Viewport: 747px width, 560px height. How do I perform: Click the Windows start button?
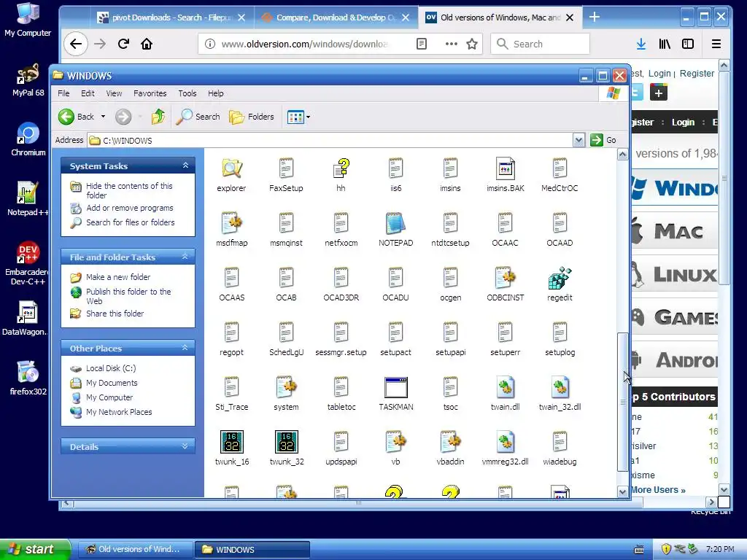tap(34, 549)
